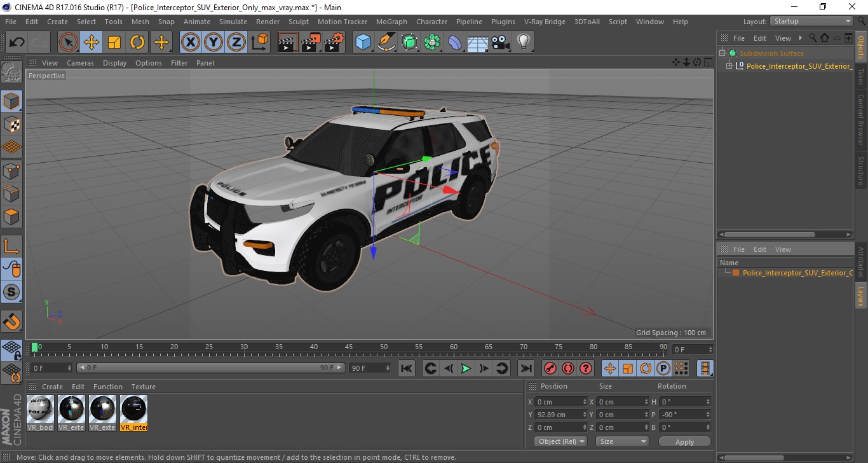Add a Floor environment object
The height and width of the screenshot is (463, 868).
(x=478, y=43)
